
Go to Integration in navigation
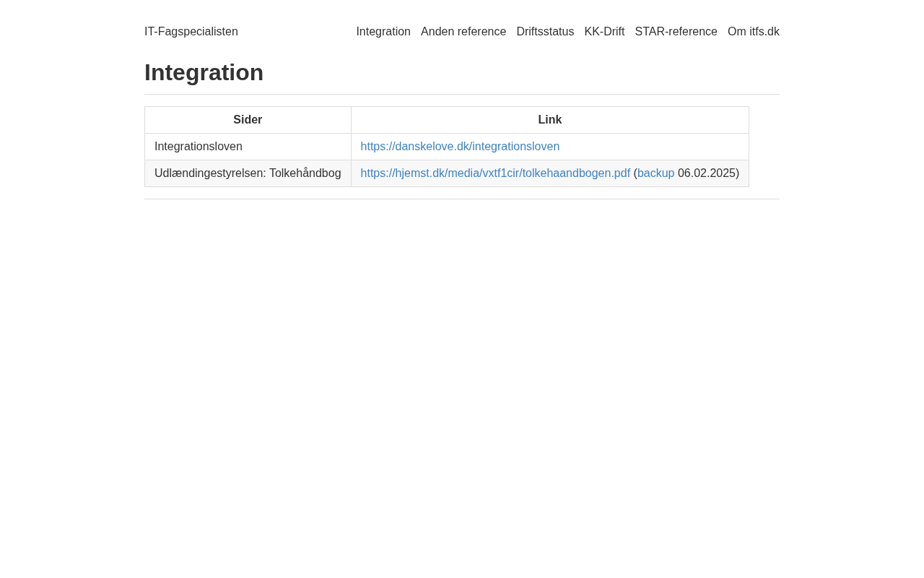coord(383,32)
